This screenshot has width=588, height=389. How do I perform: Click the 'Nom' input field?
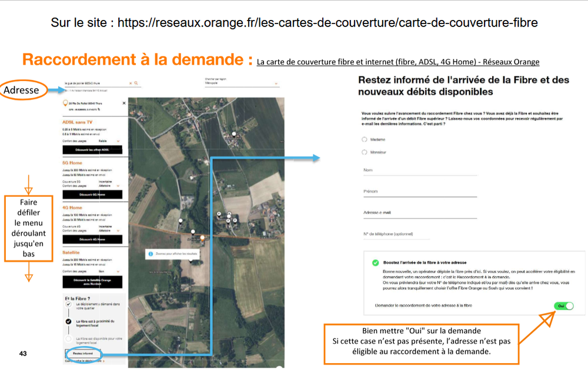419,170
